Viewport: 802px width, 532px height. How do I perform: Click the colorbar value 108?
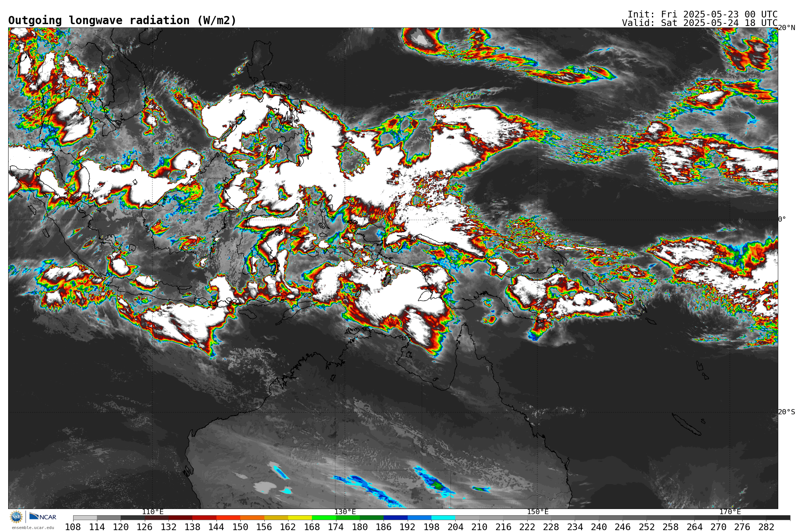(73, 527)
